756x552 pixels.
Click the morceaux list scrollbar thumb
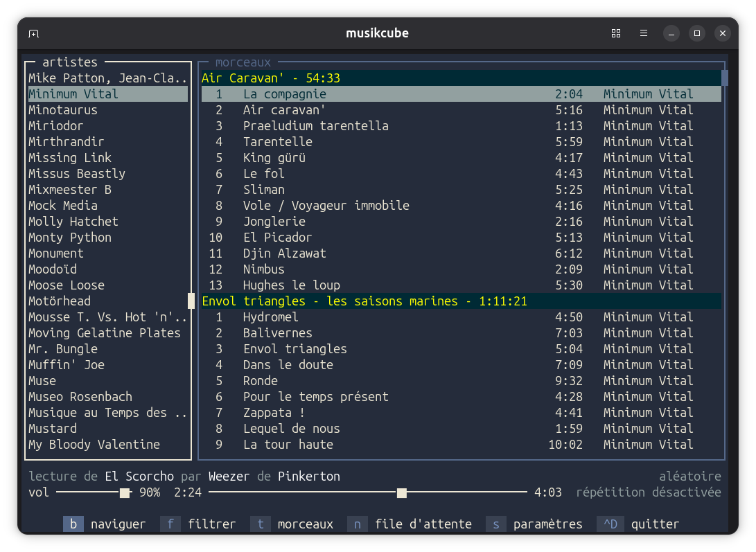725,78
